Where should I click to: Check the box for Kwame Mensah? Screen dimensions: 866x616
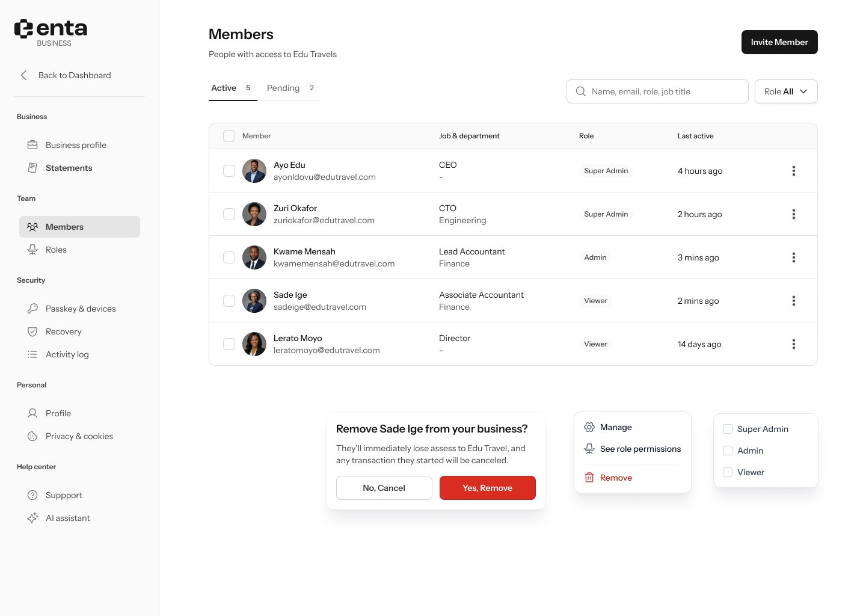[x=229, y=257]
